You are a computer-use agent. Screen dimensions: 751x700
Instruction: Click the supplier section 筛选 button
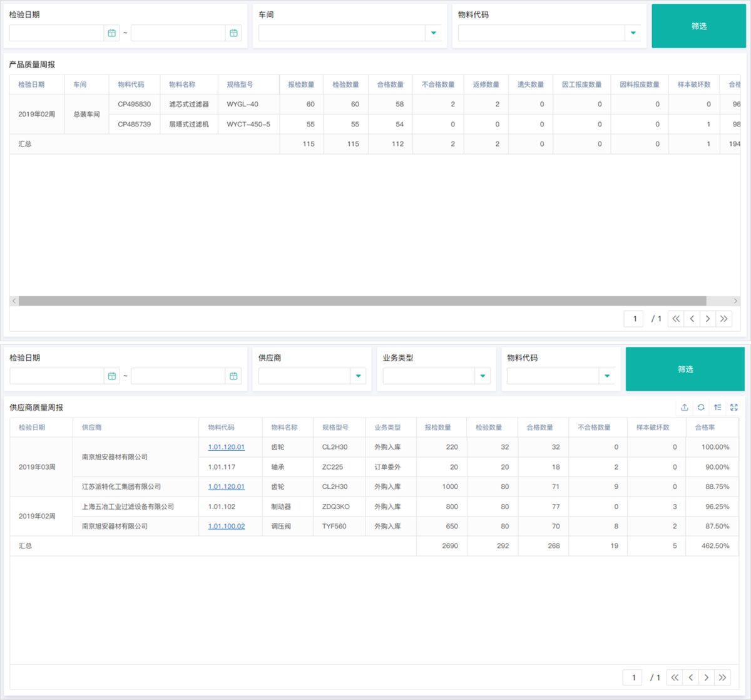tap(685, 369)
